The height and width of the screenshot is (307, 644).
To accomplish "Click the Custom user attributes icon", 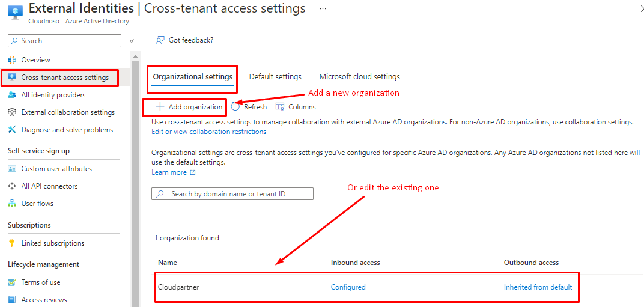I will coord(12,169).
